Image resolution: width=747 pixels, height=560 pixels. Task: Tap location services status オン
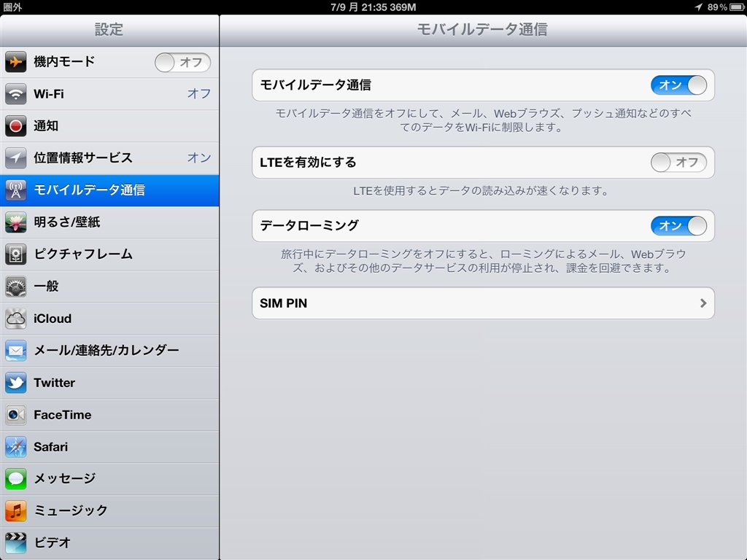[199, 157]
